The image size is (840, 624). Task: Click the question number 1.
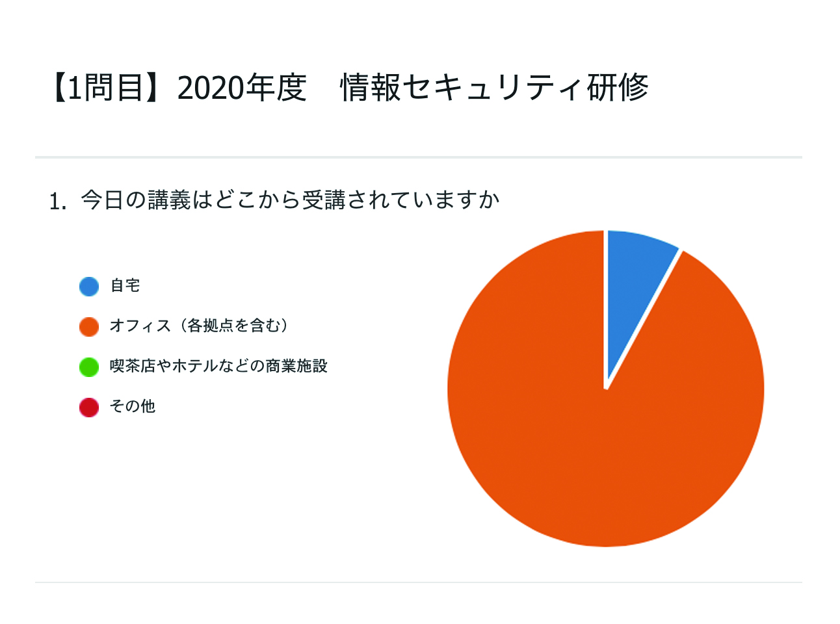(x=57, y=201)
